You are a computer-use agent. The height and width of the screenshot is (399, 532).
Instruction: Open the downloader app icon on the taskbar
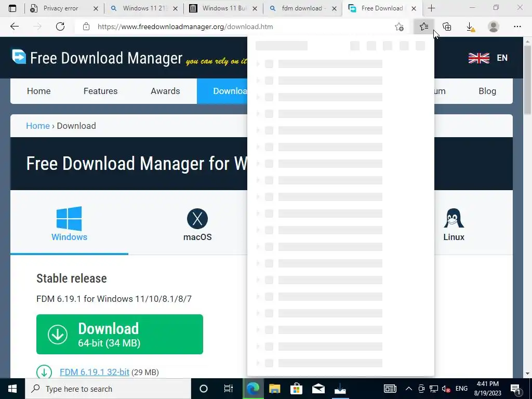coord(340,389)
